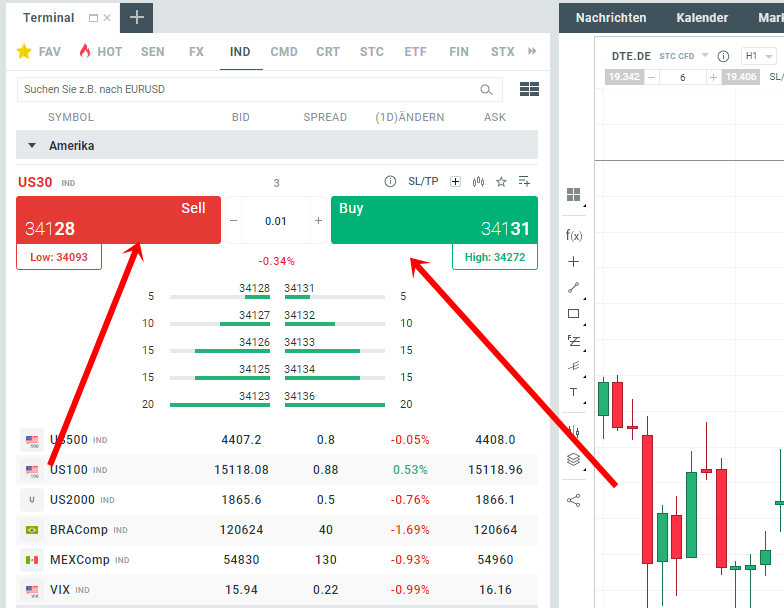The height and width of the screenshot is (608, 784).
Task: Switch to the HOT tab
Action: coord(100,52)
